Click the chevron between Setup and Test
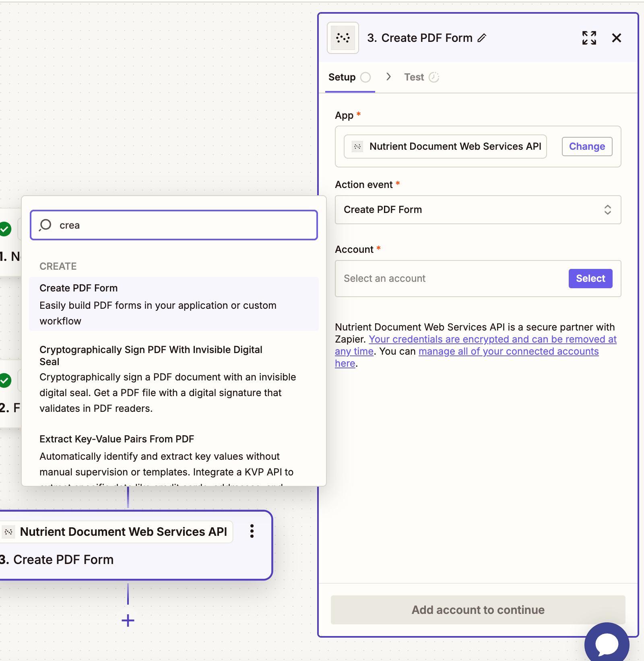Screen dimensions: 644x661 388,77
